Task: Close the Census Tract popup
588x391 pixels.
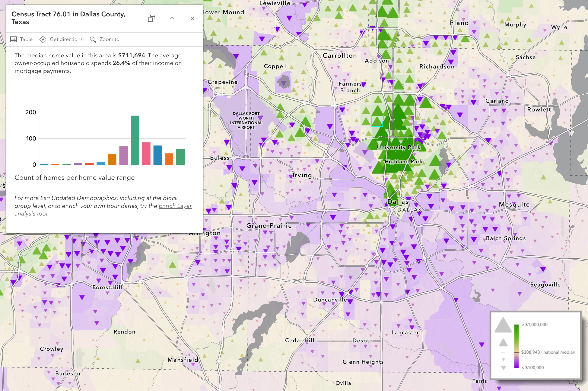Action: pyautogui.click(x=193, y=18)
